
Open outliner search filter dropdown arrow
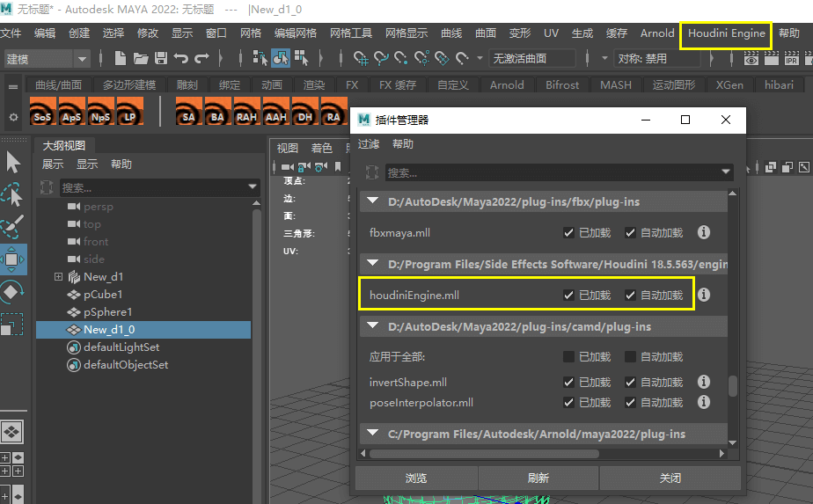point(253,186)
